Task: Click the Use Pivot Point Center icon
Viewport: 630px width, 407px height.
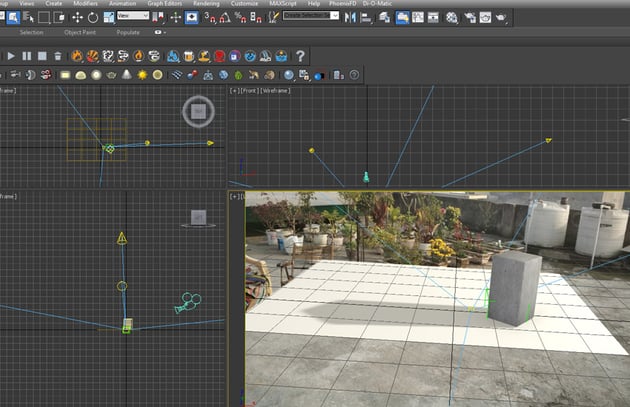Action: tap(158, 17)
